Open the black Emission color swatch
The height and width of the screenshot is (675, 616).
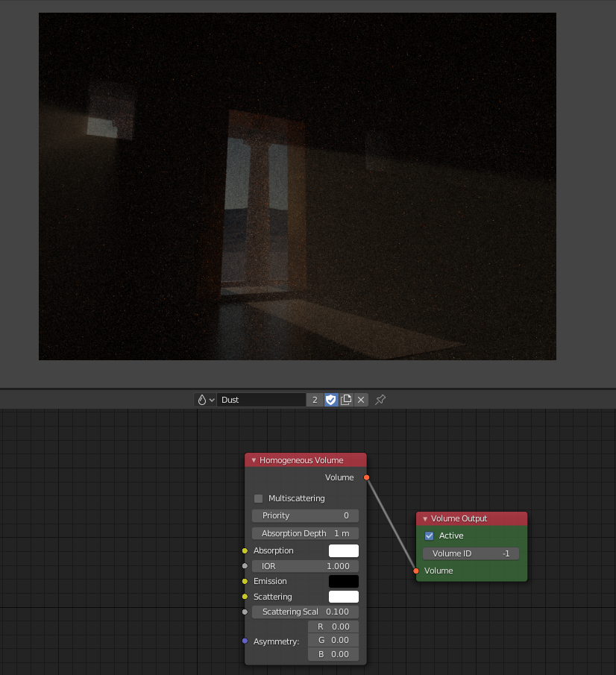[343, 581]
